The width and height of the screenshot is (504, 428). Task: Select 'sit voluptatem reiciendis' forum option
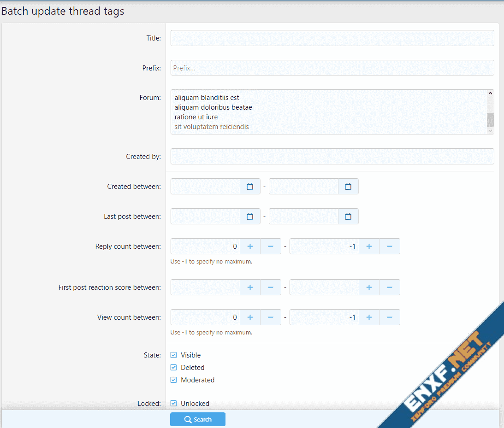[212, 127]
